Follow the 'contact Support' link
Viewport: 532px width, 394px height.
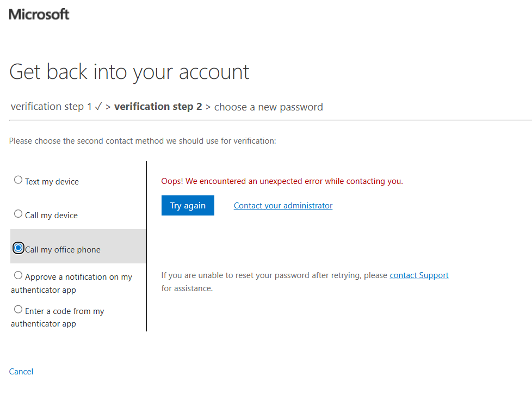[419, 275]
